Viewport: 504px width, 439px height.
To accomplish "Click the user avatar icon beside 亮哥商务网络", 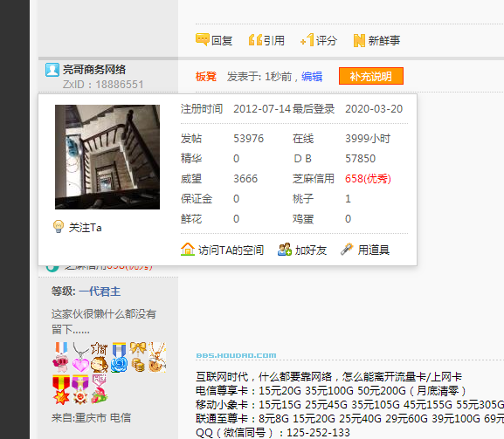I will pyautogui.click(x=52, y=70).
